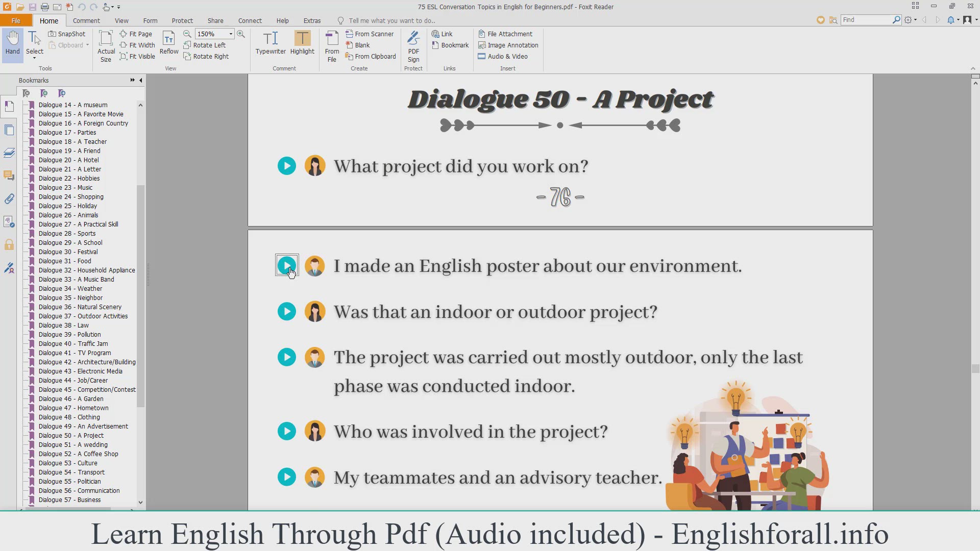Viewport: 980px width, 551px height.
Task: Play audio for 'Was that an indoor' line
Action: (287, 312)
